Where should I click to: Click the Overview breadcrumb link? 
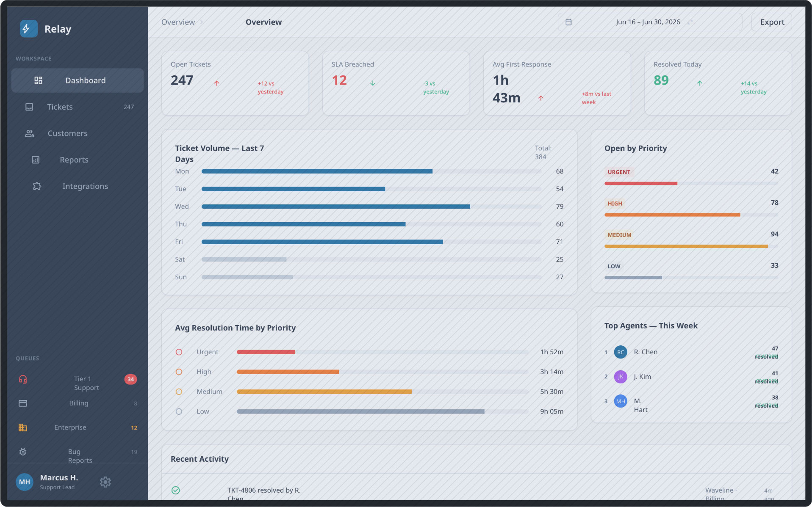[x=178, y=22]
